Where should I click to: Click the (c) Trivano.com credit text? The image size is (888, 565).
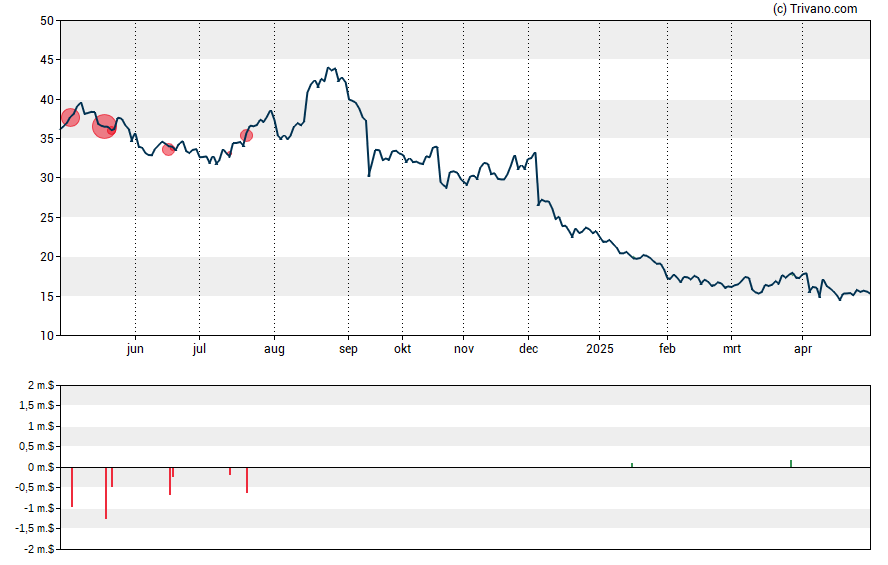[815, 8]
